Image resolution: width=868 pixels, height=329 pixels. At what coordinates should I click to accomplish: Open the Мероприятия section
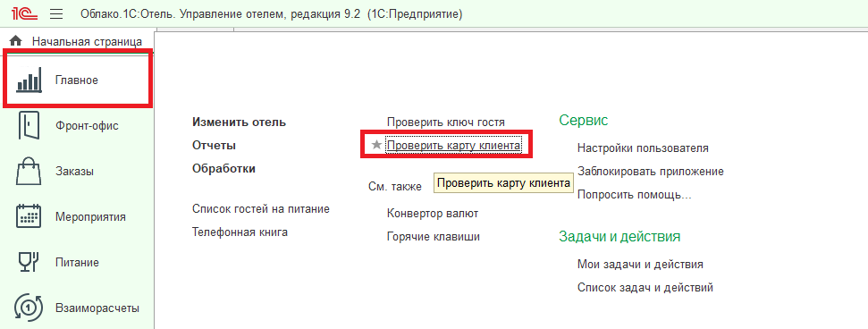click(77, 216)
